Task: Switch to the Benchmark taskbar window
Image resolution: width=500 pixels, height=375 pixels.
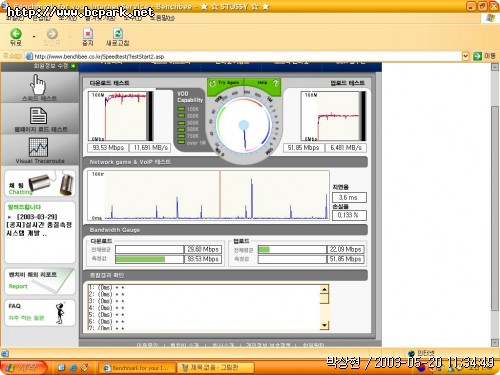Action: [x=137, y=368]
